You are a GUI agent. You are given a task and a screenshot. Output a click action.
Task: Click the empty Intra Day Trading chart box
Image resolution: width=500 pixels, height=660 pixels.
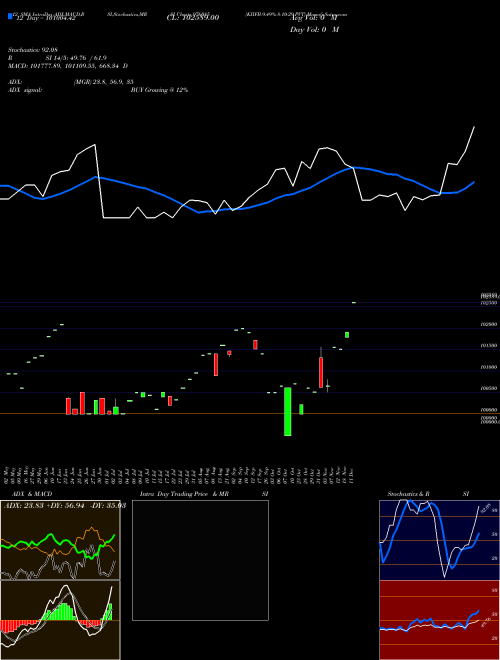tap(200, 560)
